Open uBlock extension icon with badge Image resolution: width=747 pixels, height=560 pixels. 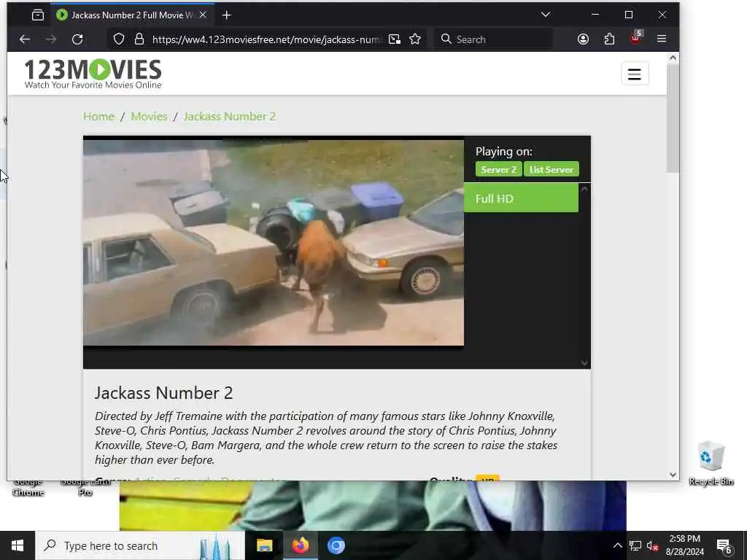636,38
